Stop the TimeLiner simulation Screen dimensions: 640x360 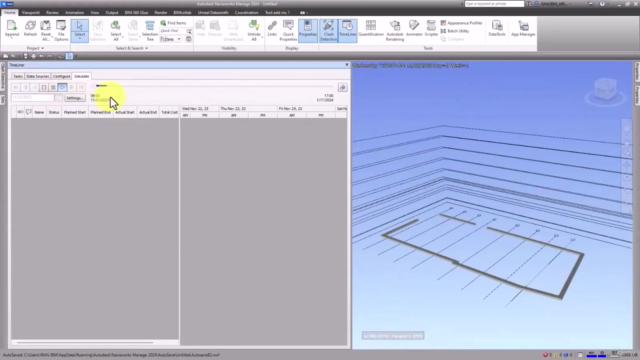tap(44, 87)
